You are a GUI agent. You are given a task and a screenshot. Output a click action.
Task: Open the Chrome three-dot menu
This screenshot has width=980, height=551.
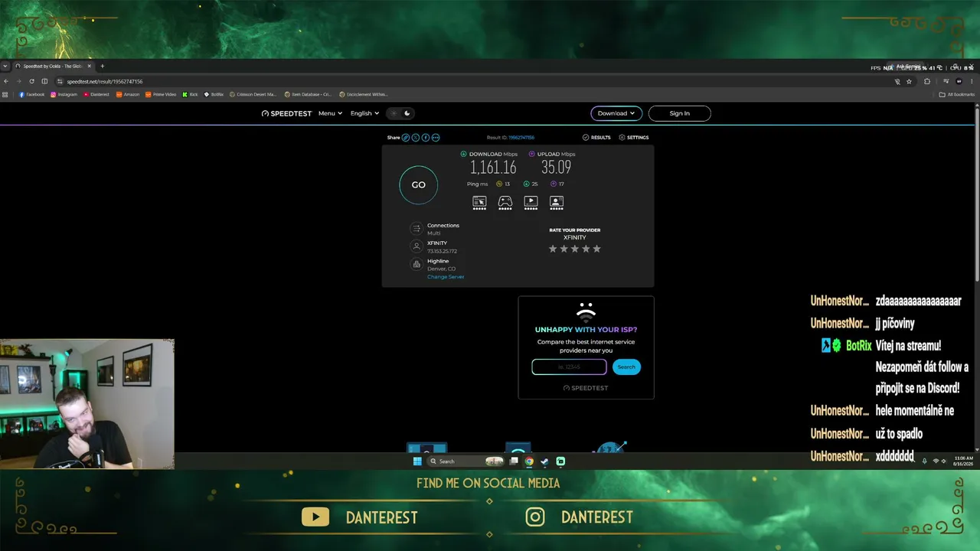(x=972, y=81)
